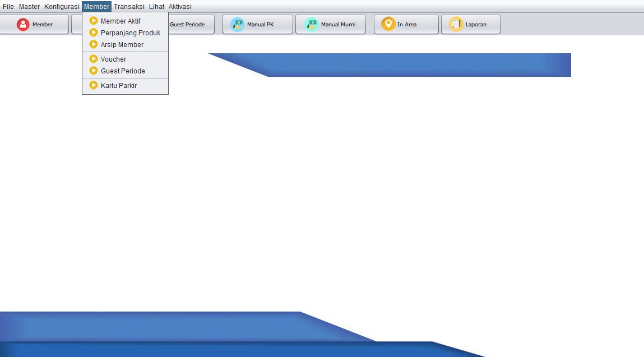Expand the Konfigurasi menu
This screenshot has width=644, height=357.
pyautogui.click(x=62, y=7)
